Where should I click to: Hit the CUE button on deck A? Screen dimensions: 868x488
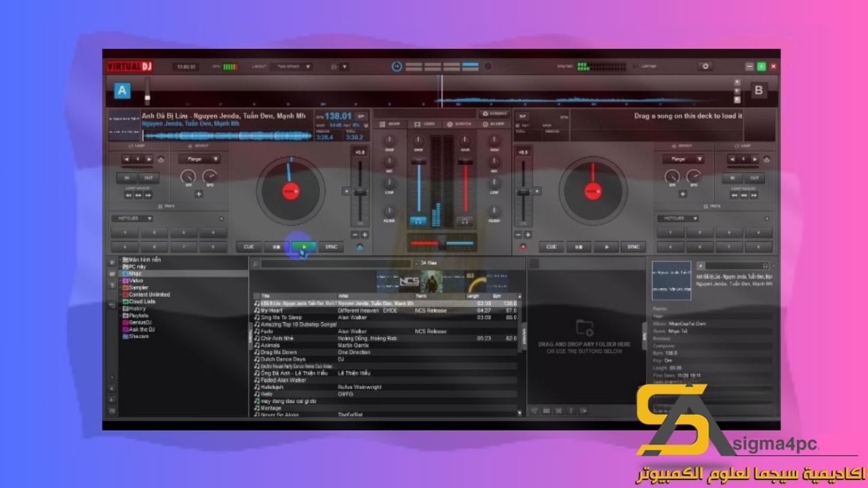249,247
